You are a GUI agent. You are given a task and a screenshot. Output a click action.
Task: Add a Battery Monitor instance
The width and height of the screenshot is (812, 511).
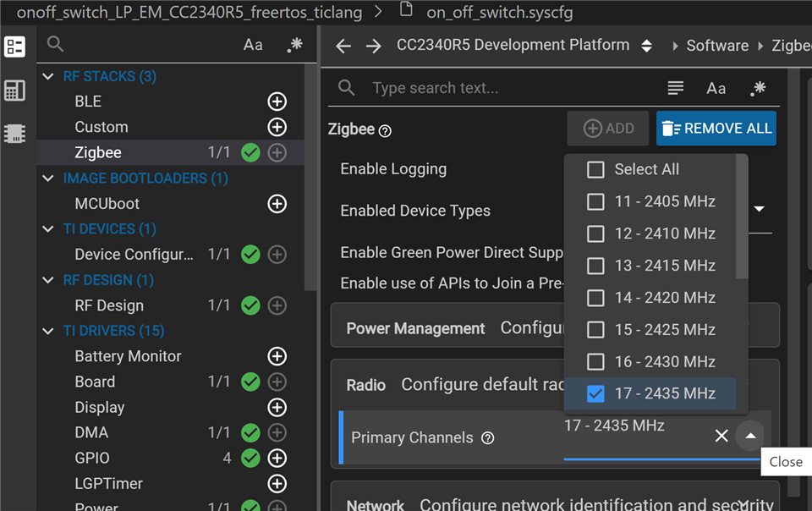coord(277,356)
